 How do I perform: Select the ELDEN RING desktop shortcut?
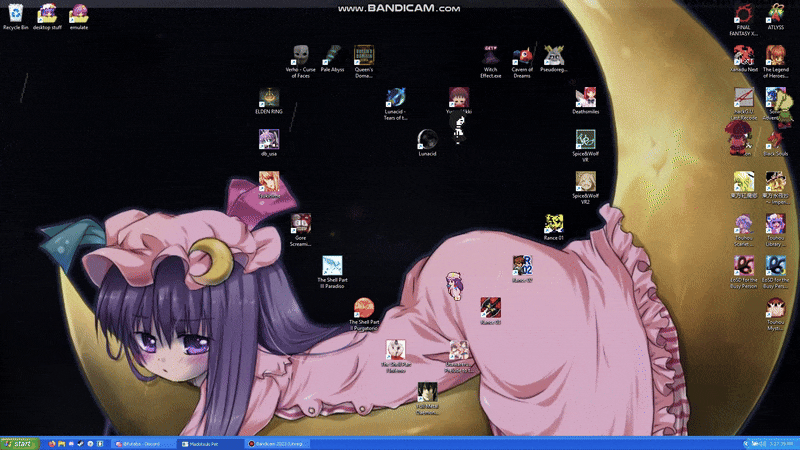(x=269, y=97)
